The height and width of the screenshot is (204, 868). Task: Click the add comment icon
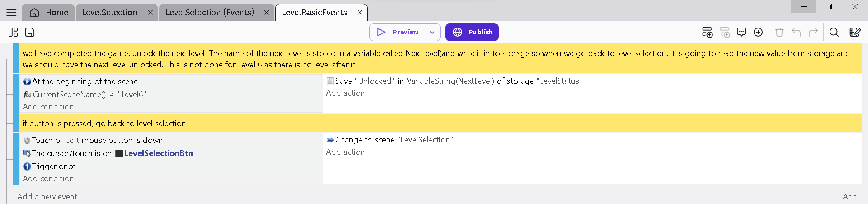(x=741, y=32)
